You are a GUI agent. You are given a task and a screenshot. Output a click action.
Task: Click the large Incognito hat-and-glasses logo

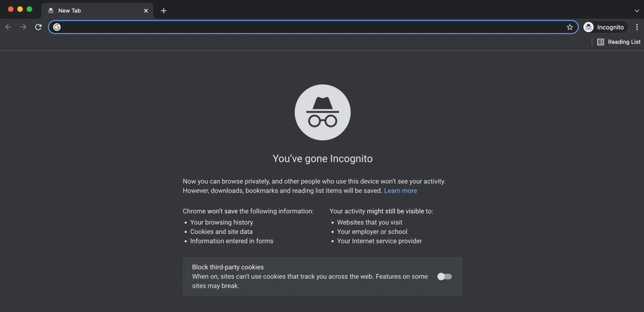point(322,113)
